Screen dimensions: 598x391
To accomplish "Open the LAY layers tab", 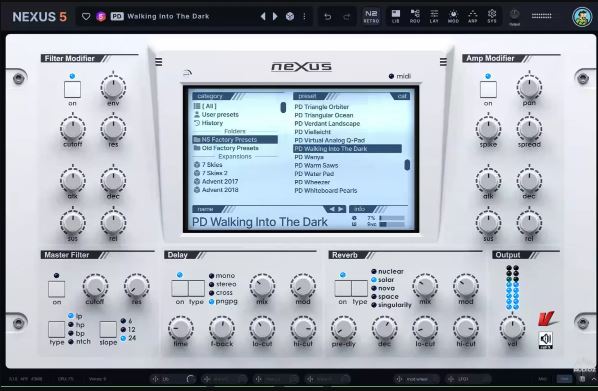I will [434, 16].
